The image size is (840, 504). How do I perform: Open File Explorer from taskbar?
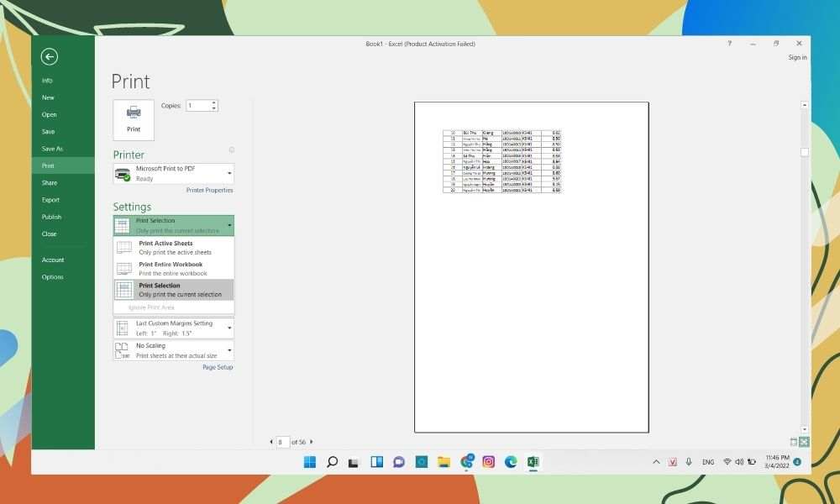click(444, 461)
